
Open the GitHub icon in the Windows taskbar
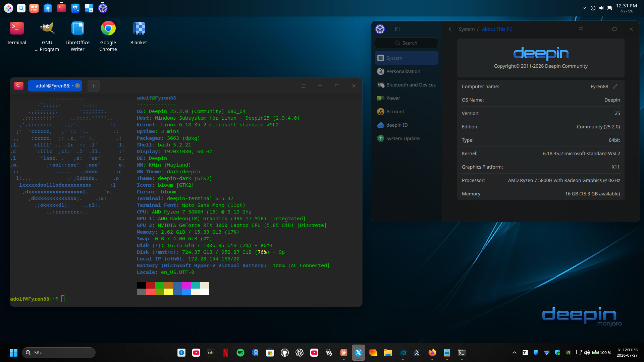pos(285,353)
